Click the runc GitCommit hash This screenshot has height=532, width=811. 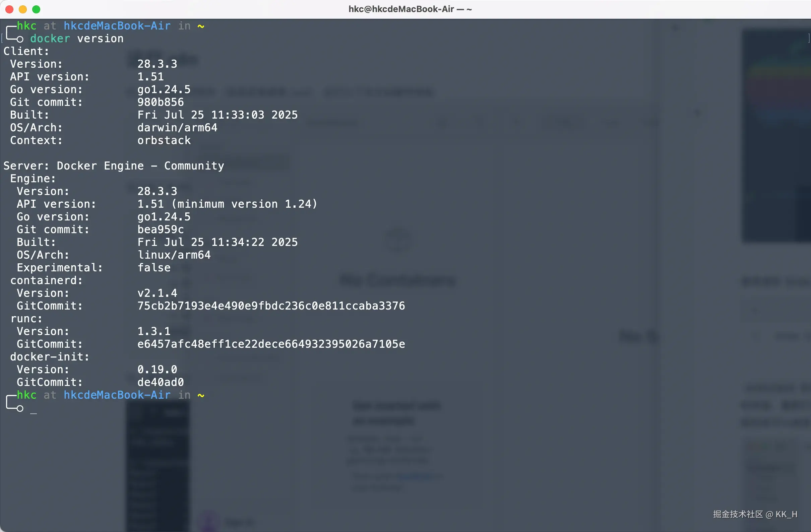[271, 344]
